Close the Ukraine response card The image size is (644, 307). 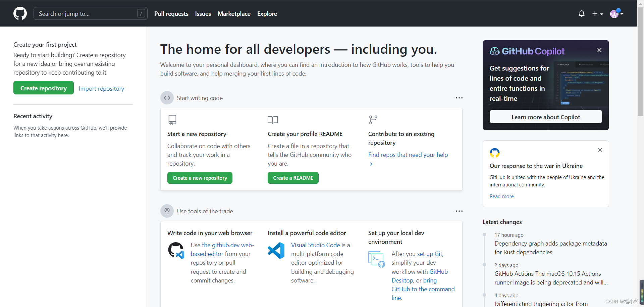(600, 150)
